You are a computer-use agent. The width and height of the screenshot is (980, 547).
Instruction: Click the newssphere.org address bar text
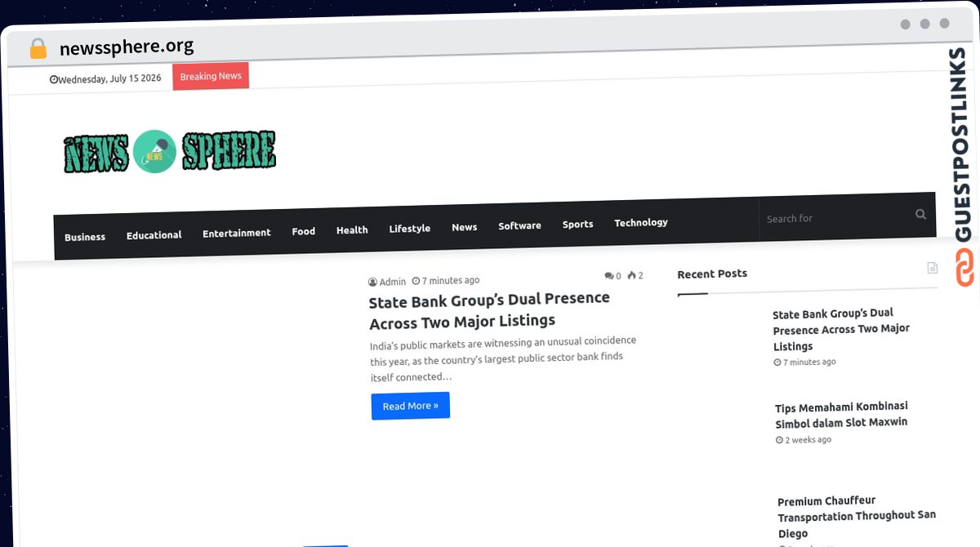(127, 47)
